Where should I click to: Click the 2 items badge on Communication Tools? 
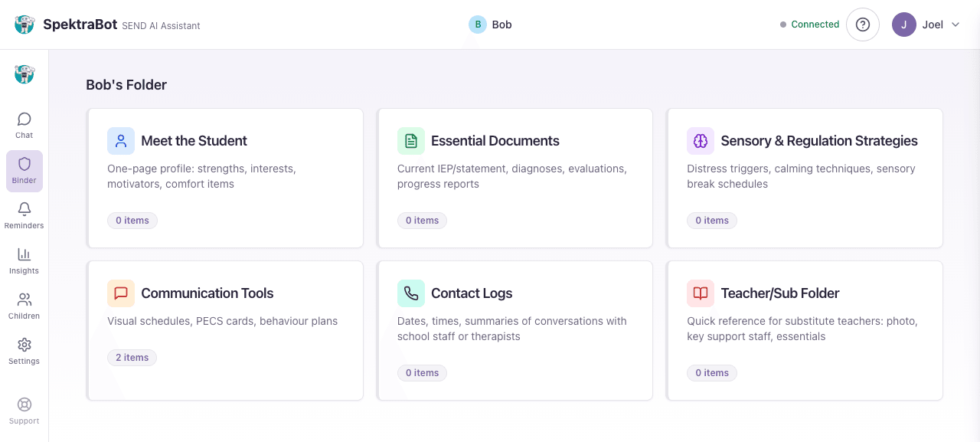[132, 357]
